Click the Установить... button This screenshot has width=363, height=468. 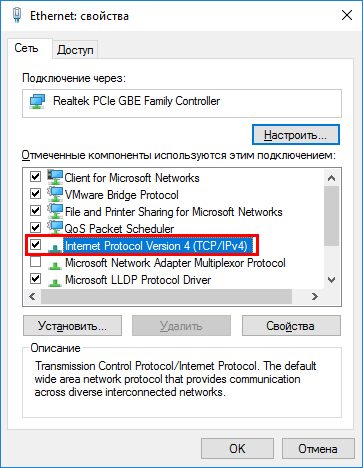pyautogui.click(x=72, y=326)
